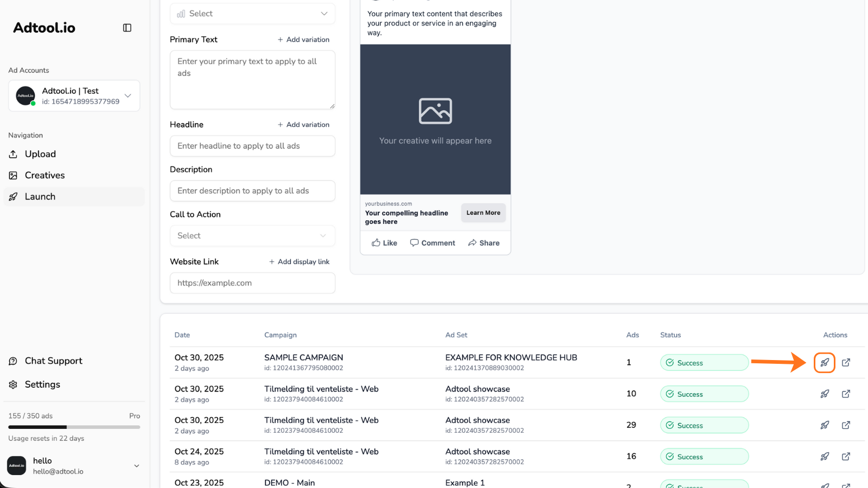Screen dimensions: 868x488
Task: Click the rocket icon for Oct 24, 2025 row
Action: pos(825,457)
